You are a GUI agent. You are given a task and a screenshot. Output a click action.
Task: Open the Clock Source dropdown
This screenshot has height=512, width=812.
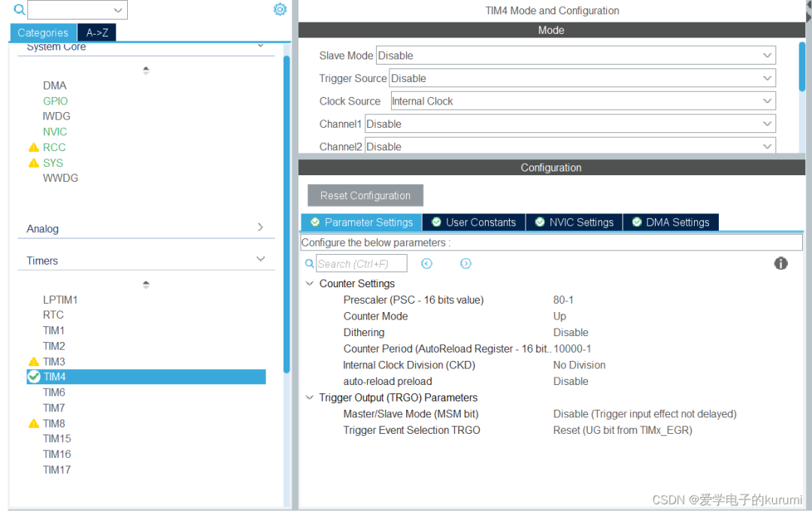(582, 101)
